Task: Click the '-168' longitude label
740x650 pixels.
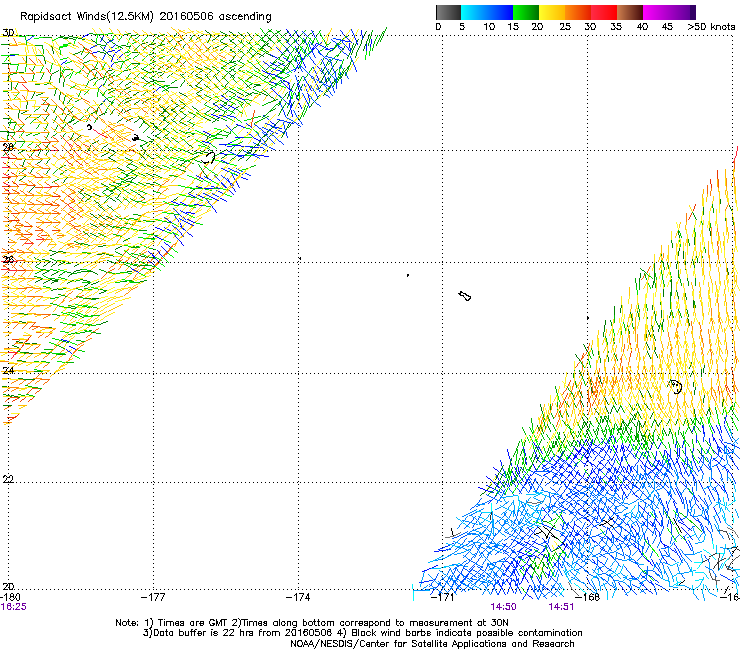Action: [x=588, y=597]
